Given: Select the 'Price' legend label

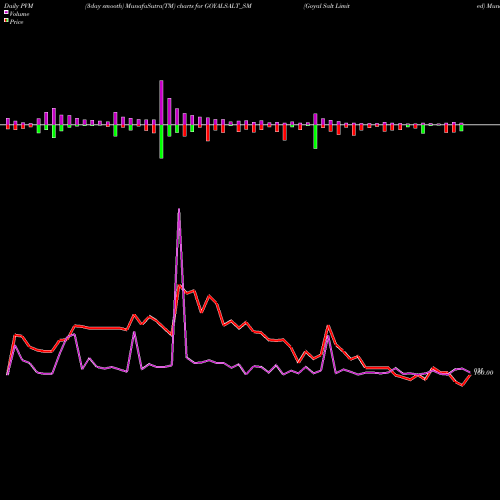Looking at the screenshot, I should [x=16, y=22].
